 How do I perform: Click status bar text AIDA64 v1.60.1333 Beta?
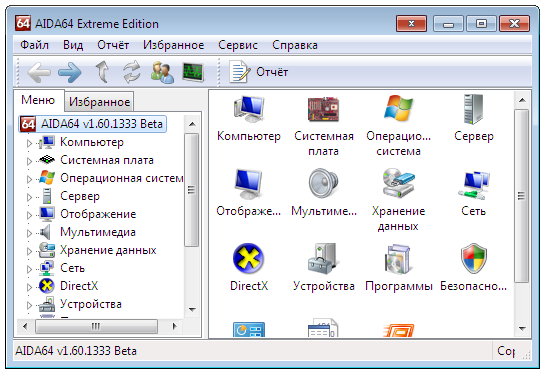[x=76, y=351]
